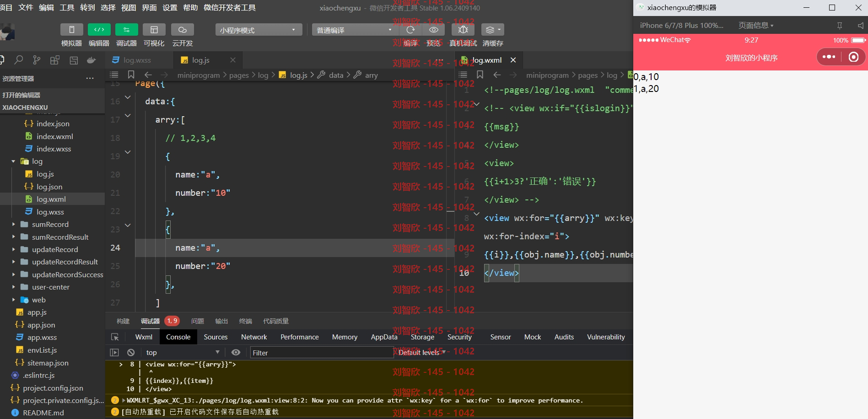The height and width of the screenshot is (419, 868).
Task: Expand the user-center folder
Action: [13, 287]
